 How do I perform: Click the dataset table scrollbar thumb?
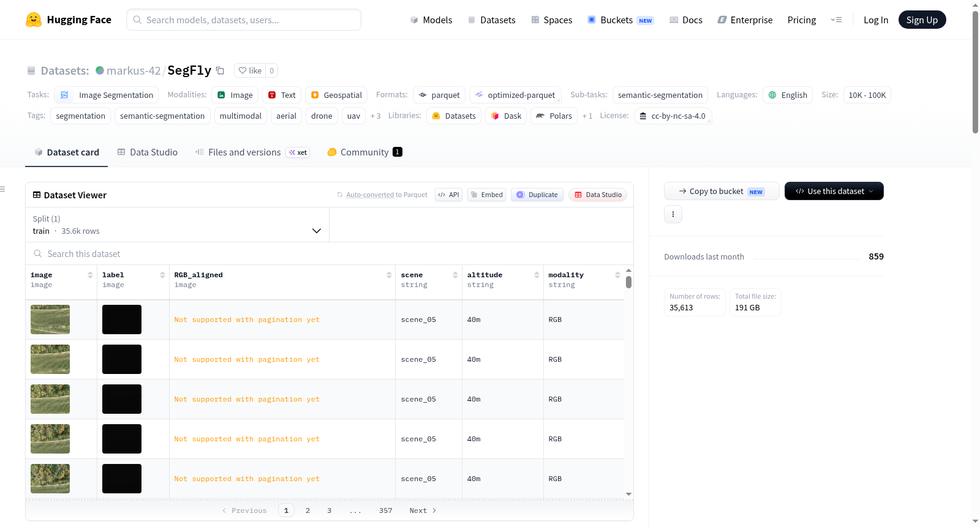(628, 282)
